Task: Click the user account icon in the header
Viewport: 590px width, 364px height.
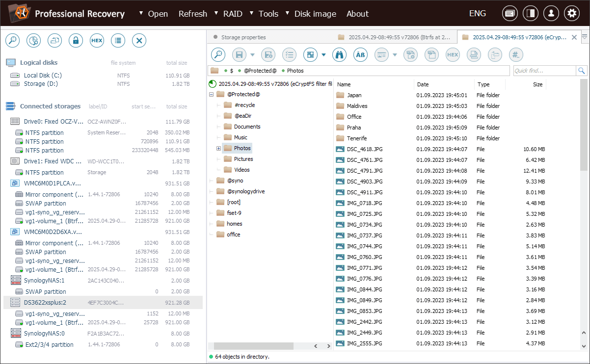Action: tap(551, 14)
